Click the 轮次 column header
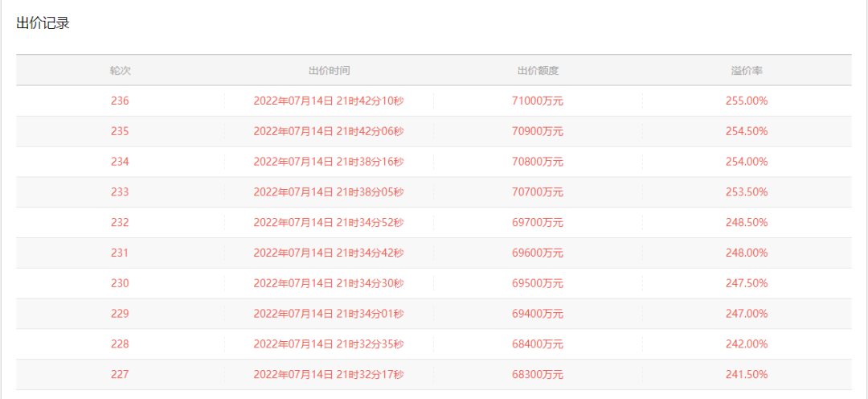This screenshot has height=399, width=868. (121, 71)
